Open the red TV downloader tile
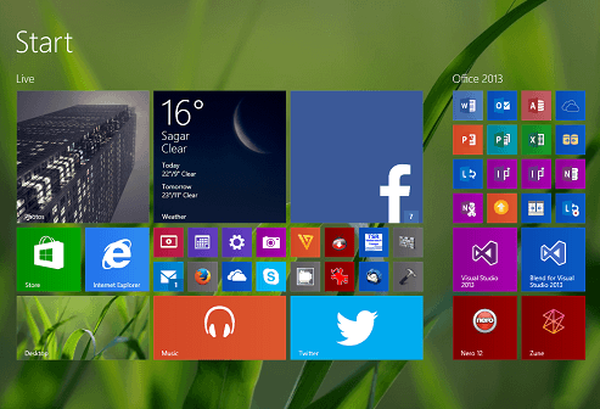This screenshot has width=600, height=409. (x=339, y=243)
